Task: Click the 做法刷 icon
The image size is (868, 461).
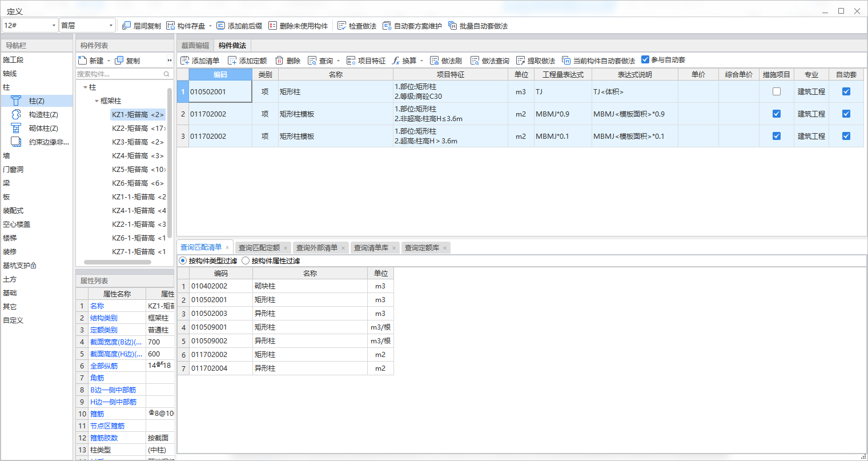Action: pos(435,61)
